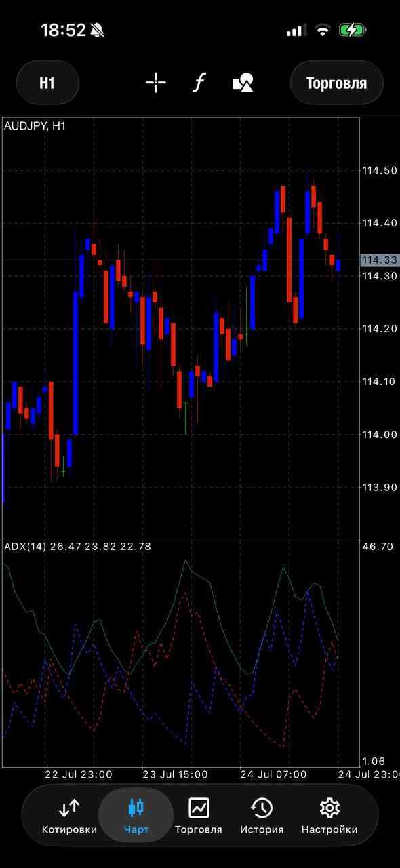Tap the top Торговля trade button
400x868 pixels.
(x=336, y=83)
